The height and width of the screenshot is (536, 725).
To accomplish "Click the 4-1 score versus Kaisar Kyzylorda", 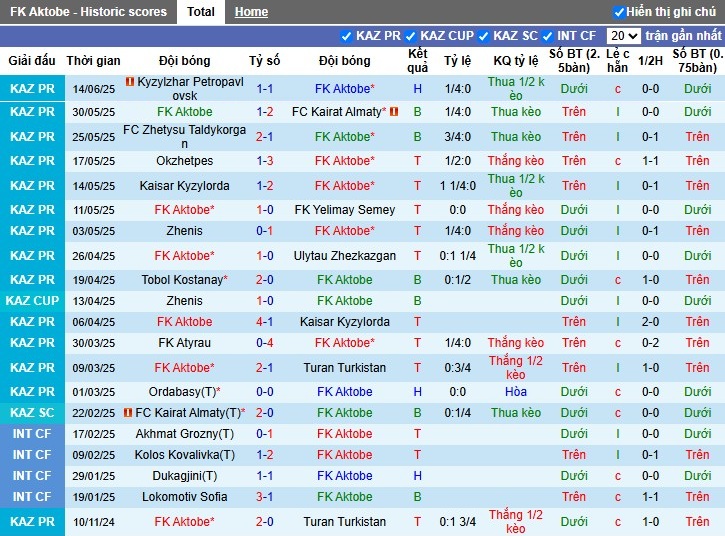I will [x=264, y=321].
